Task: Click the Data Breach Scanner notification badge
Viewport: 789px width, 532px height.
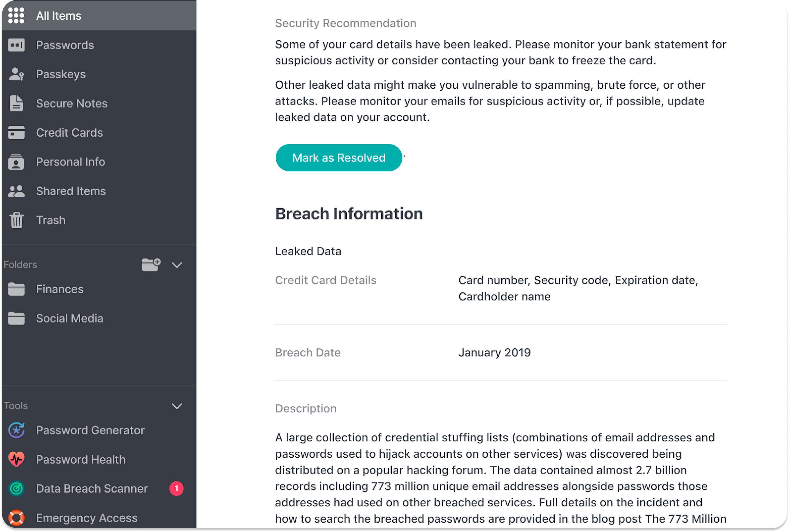Action: [x=176, y=489]
